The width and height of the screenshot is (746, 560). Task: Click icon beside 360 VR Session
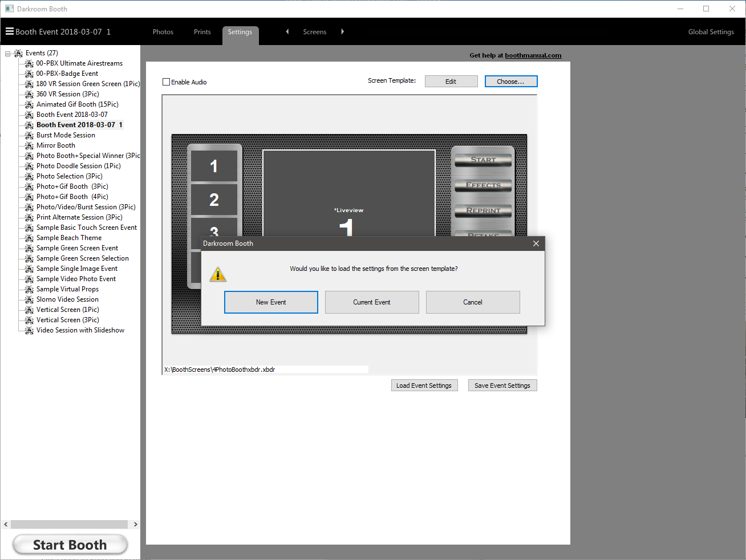30,94
